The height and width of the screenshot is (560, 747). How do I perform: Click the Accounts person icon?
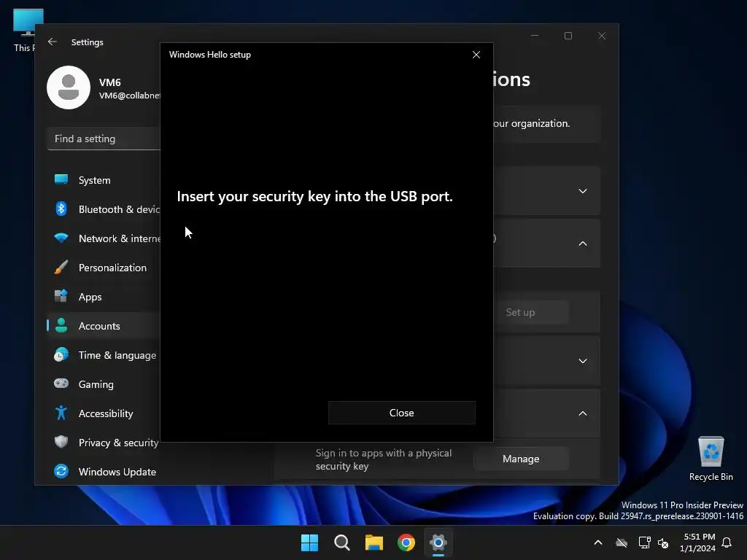point(61,325)
